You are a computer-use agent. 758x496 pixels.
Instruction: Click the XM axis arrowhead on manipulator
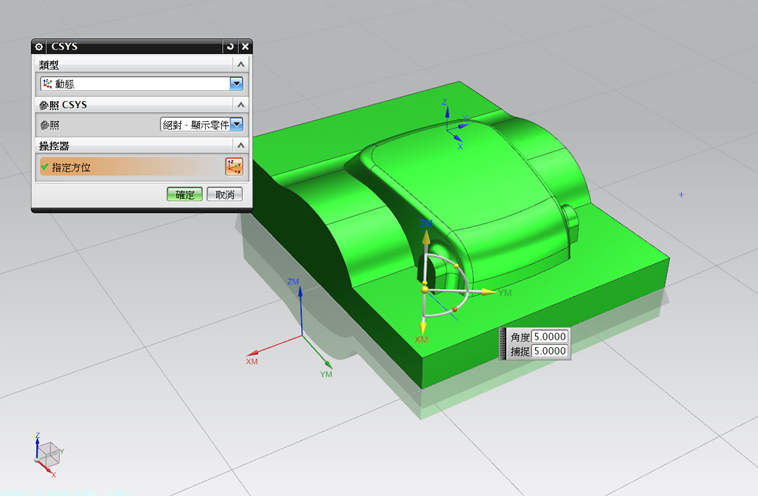click(424, 328)
